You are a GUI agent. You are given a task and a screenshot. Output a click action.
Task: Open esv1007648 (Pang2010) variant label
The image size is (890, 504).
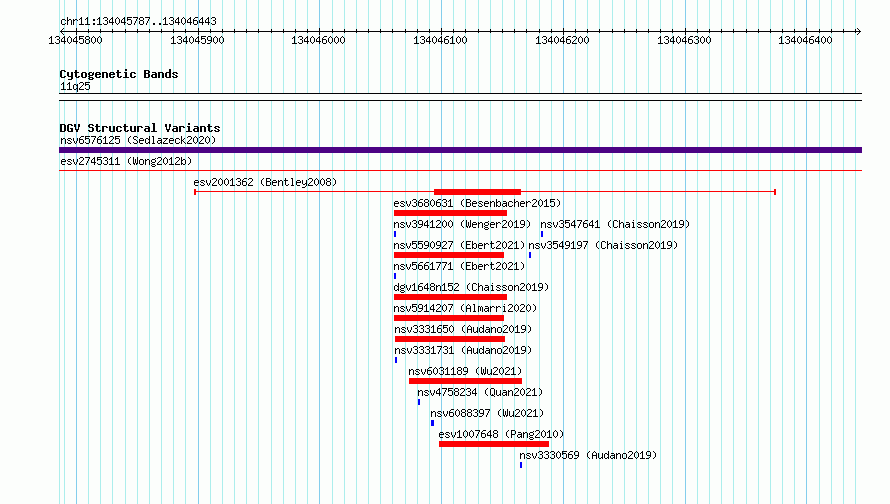click(501, 434)
